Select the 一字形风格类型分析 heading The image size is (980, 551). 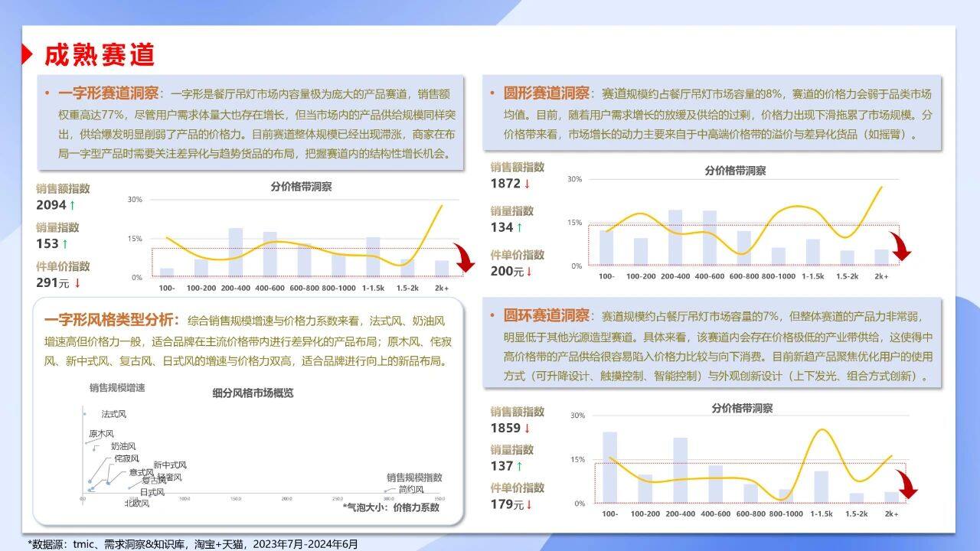[112, 320]
